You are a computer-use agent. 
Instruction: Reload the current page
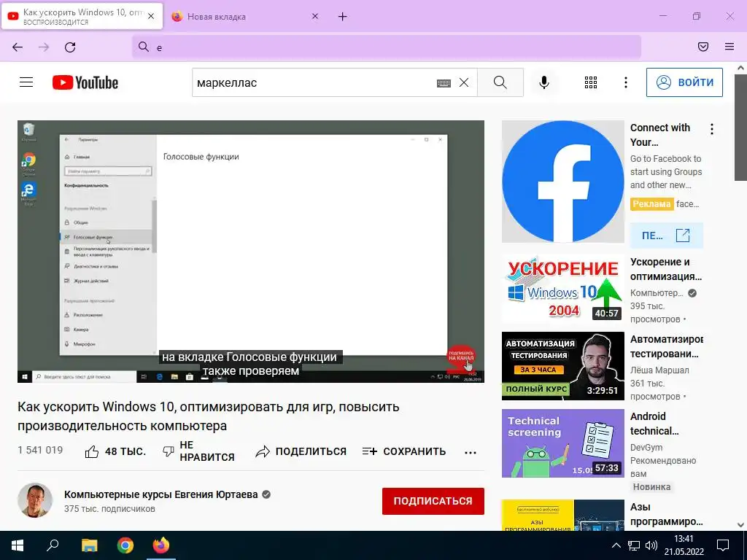tap(70, 47)
